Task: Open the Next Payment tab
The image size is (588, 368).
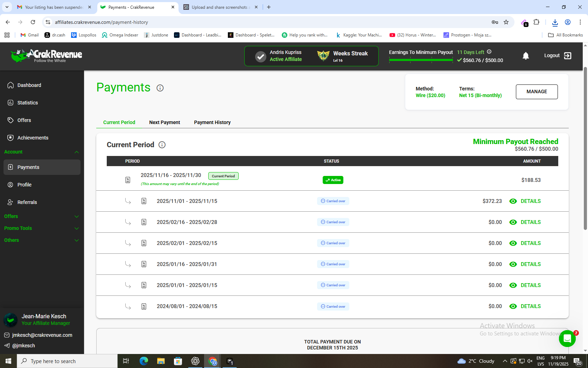Action: tap(164, 122)
